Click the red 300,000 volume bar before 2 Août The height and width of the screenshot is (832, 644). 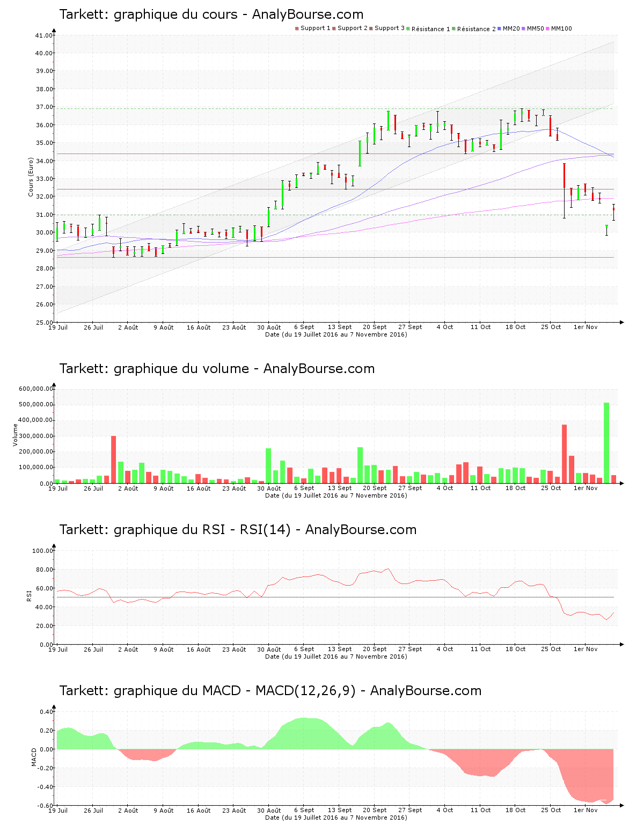tap(113, 459)
